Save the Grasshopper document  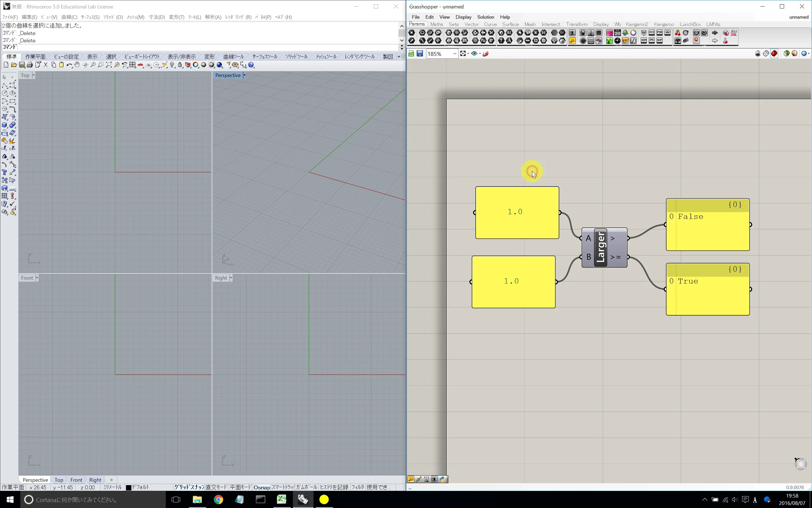point(420,54)
